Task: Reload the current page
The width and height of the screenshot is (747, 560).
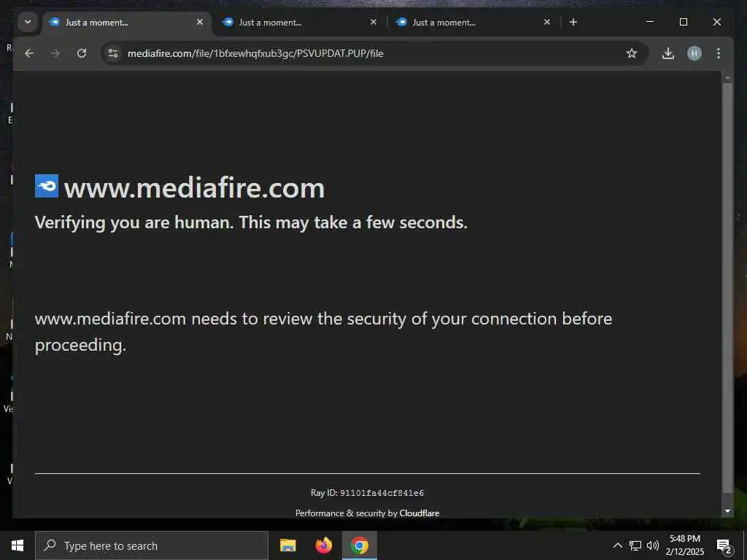Action: [x=82, y=53]
